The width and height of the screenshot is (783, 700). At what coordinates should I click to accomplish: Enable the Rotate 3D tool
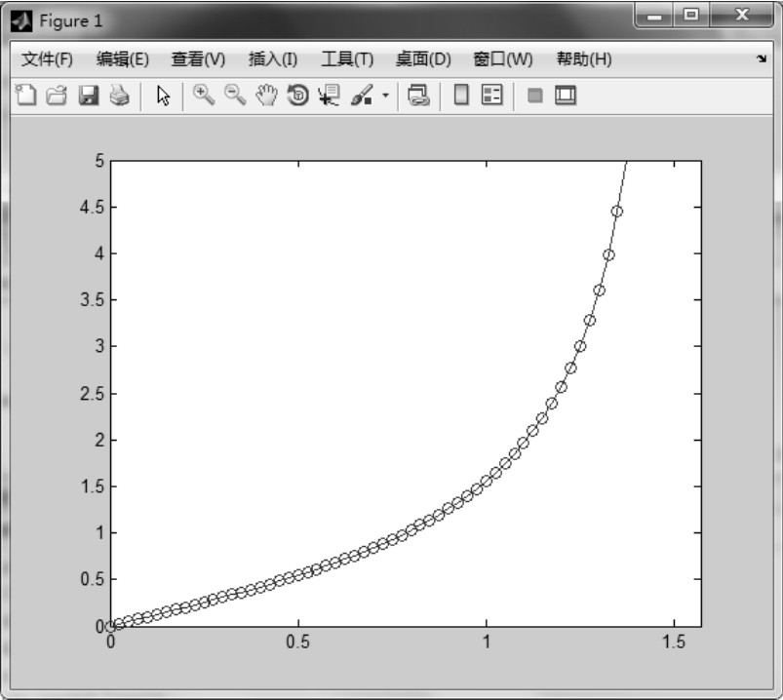(297, 96)
